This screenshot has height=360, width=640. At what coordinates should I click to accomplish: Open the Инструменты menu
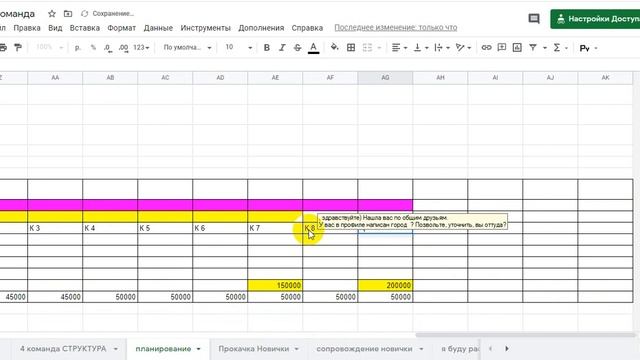pyautogui.click(x=205, y=28)
